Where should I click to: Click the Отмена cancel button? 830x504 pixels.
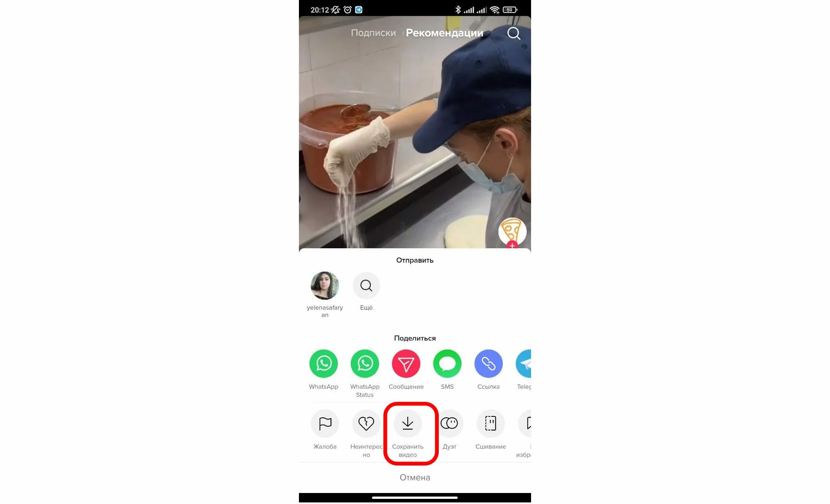pos(414,477)
